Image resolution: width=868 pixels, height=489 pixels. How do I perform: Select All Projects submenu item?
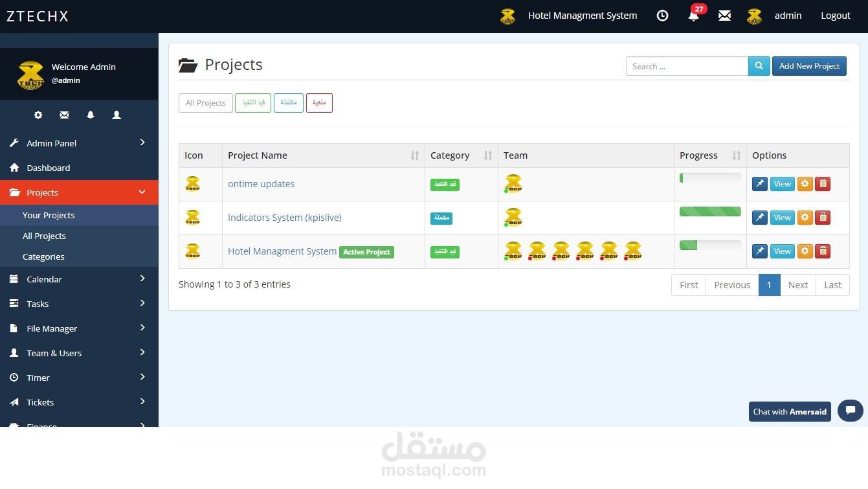point(79,236)
